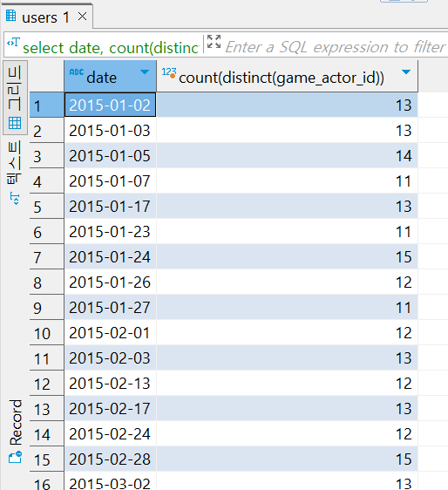Select the 2015-02-13 date cell

point(111,383)
